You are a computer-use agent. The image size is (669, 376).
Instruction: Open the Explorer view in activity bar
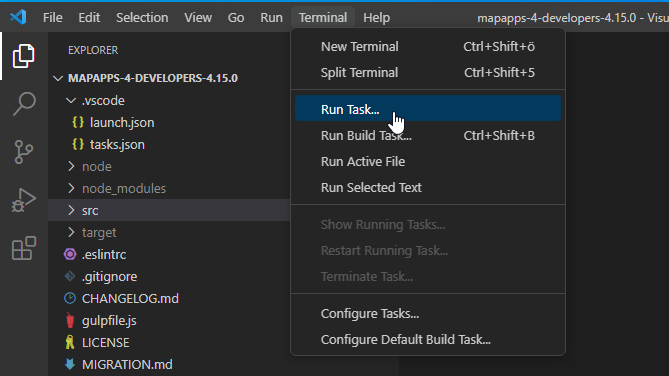pyautogui.click(x=23, y=56)
